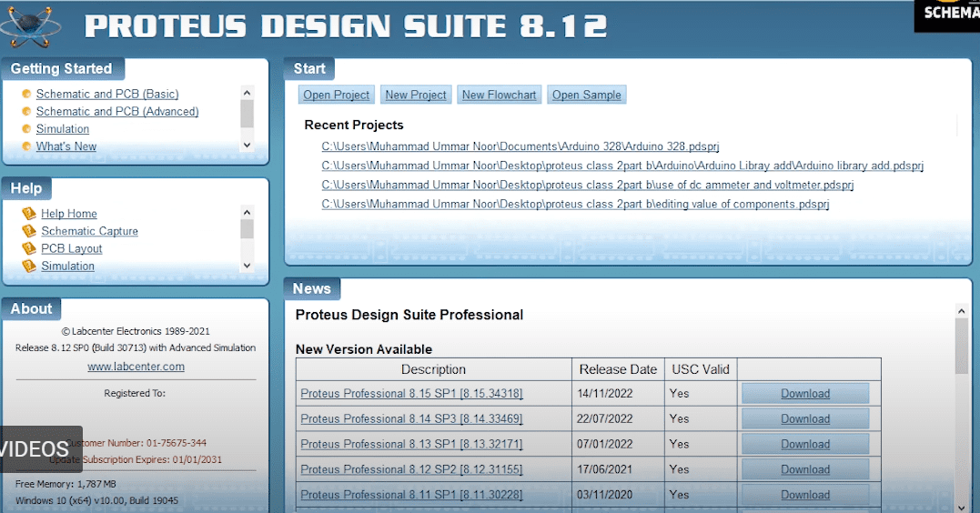Viewport: 980px width, 513px height.
Task: Click the book icon beside Help Home
Action: pyautogui.click(x=29, y=214)
